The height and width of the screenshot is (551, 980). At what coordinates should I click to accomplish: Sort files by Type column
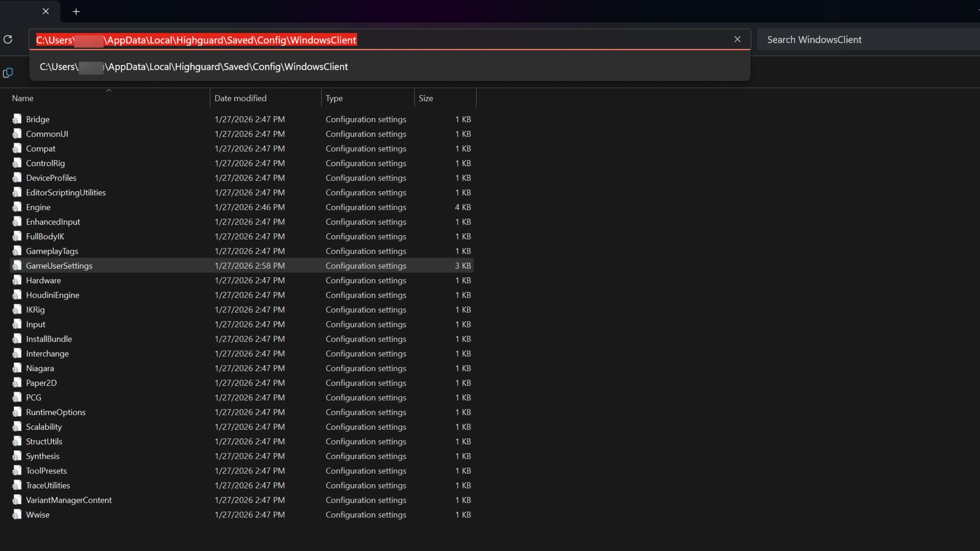334,98
